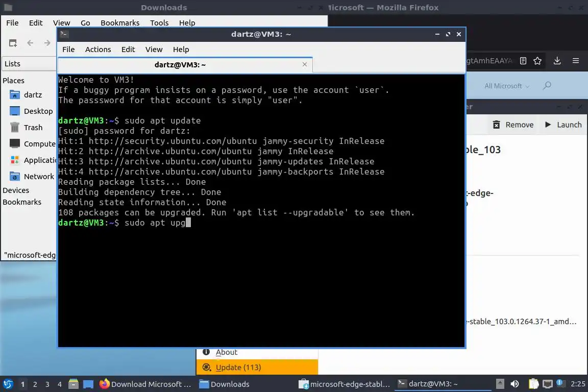Switch to workspace 2
The image size is (588, 392).
coord(35,384)
